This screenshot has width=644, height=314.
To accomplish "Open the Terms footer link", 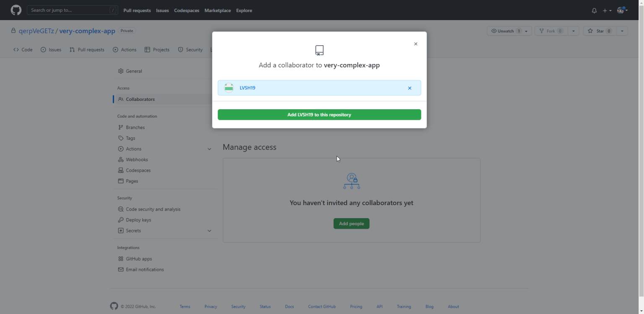I will (x=185, y=306).
